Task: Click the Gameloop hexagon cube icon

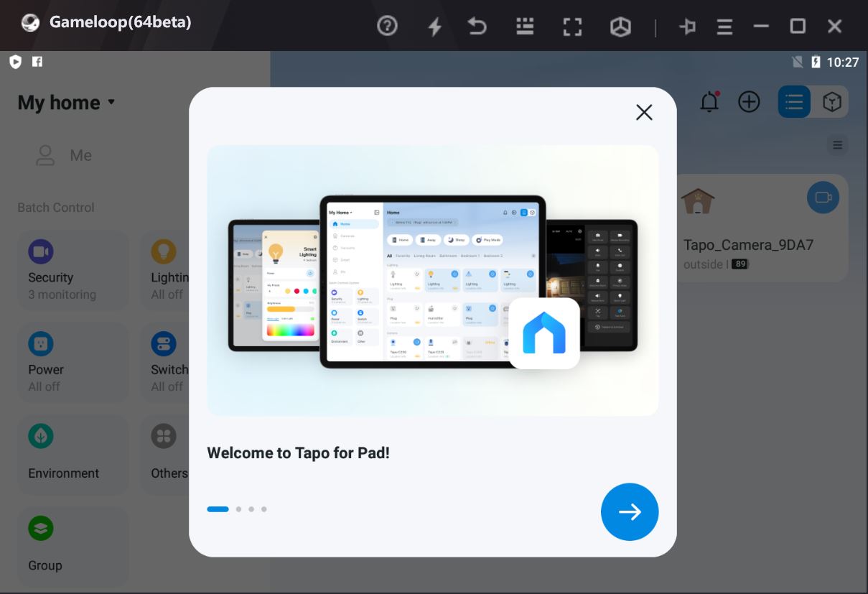Action: click(620, 27)
